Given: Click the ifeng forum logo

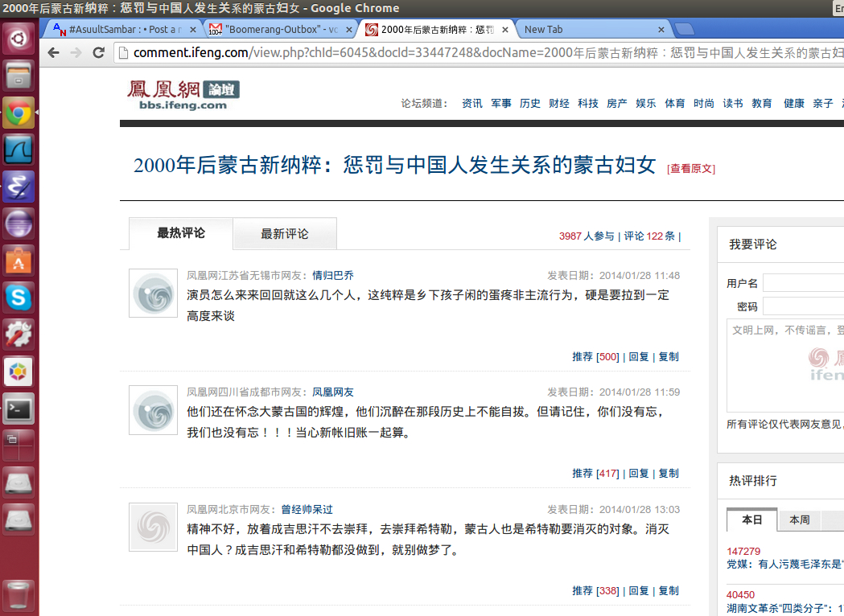Looking at the screenshot, I should click(183, 95).
